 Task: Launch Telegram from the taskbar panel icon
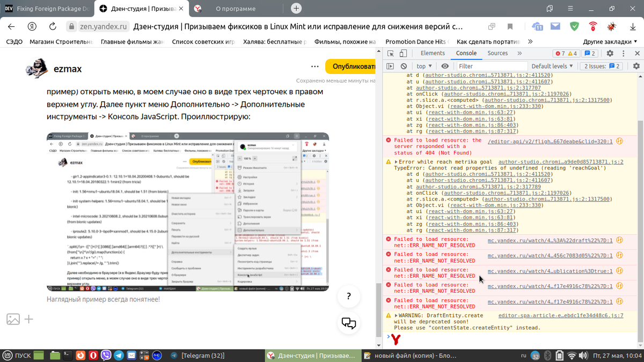pos(118,355)
